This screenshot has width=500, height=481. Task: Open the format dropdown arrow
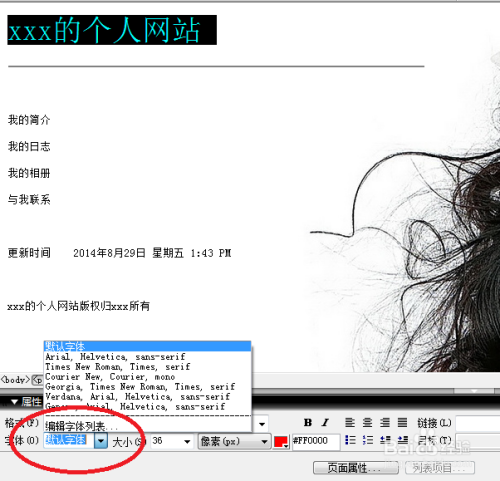tap(262, 424)
